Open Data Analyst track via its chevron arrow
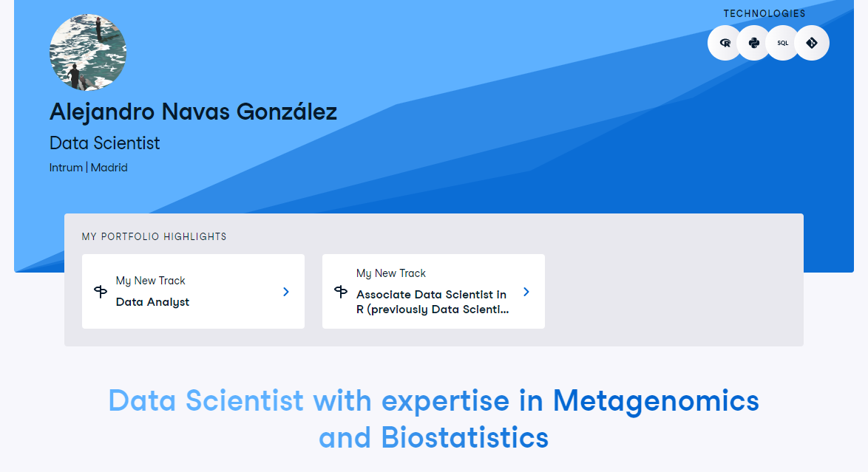868x472 pixels. click(x=286, y=292)
